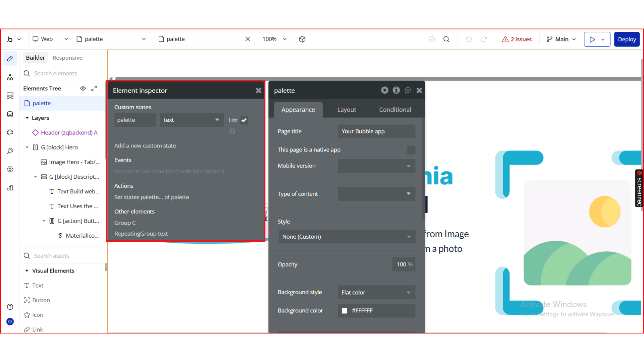Open the Style None (Custom) dropdown
644x362 pixels.
[x=347, y=237]
